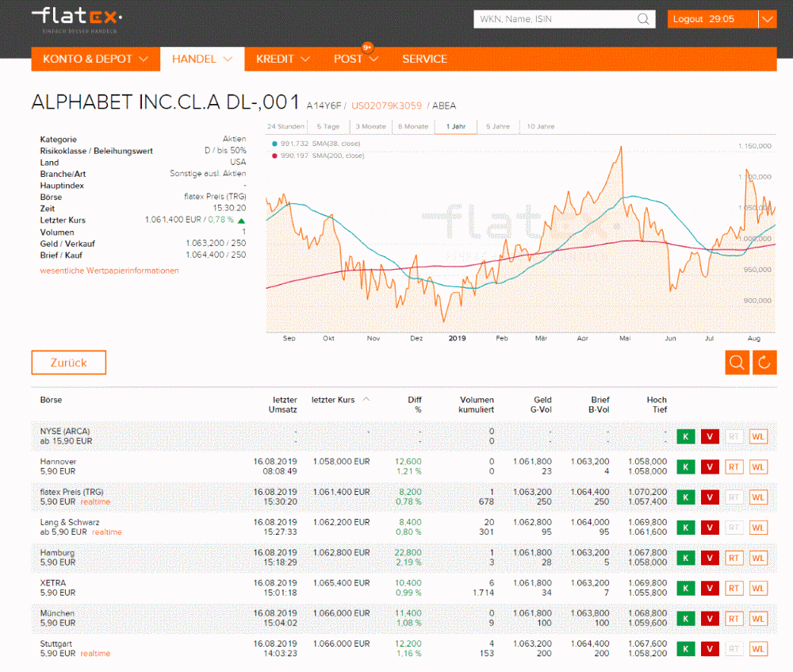Click the RT realtime button for XETRA
This screenshot has width=793, height=672.
click(x=734, y=589)
